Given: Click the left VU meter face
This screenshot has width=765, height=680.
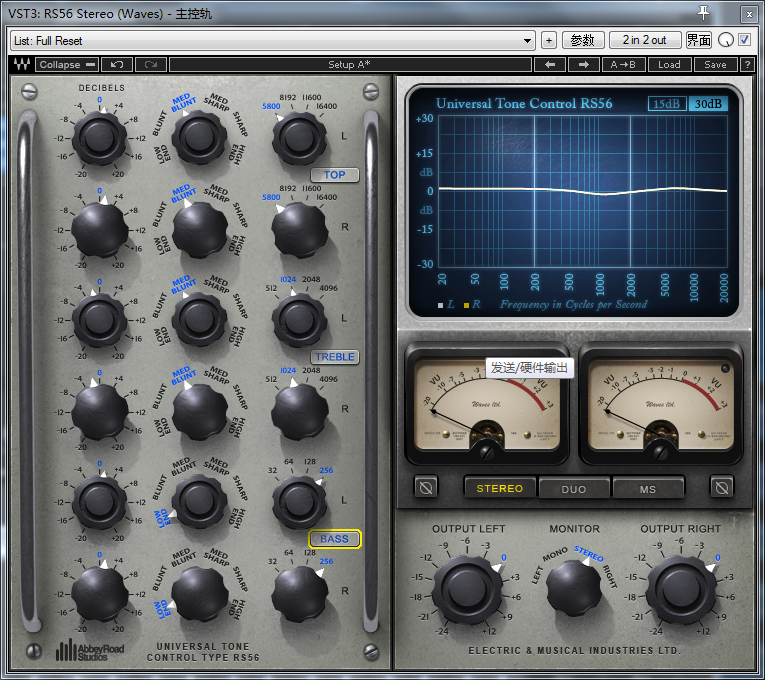Looking at the screenshot, I should click(x=486, y=405).
